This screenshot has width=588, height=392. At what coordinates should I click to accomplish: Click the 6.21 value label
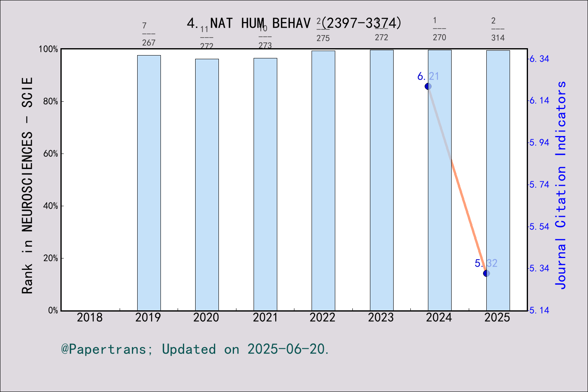pyautogui.click(x=428, y=76)
